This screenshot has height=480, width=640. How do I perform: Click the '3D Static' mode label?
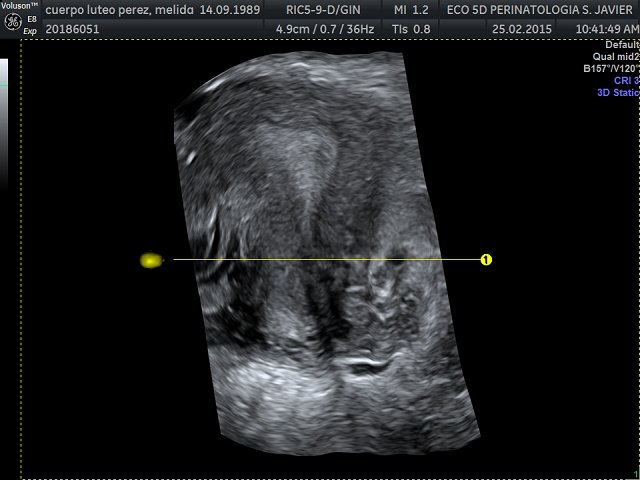coord(618,92)
